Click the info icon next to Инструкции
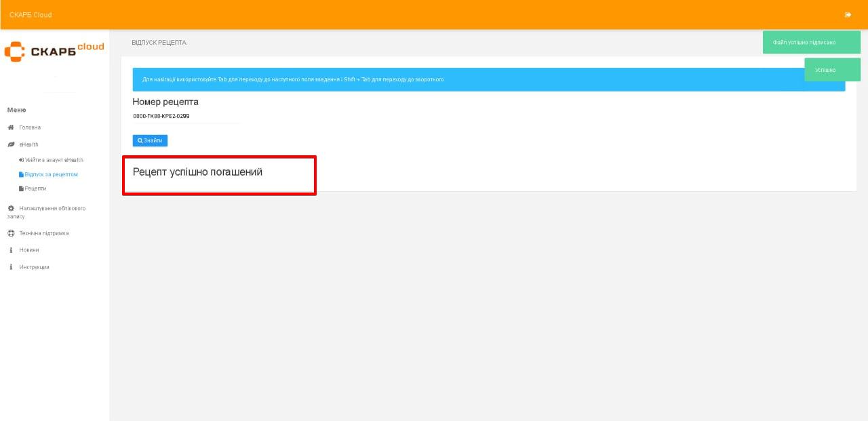 point(11,267)
